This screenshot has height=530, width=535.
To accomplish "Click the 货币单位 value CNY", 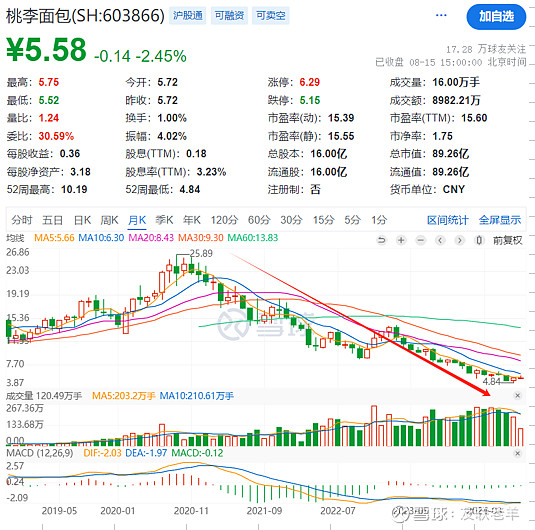I will [454, 189].
